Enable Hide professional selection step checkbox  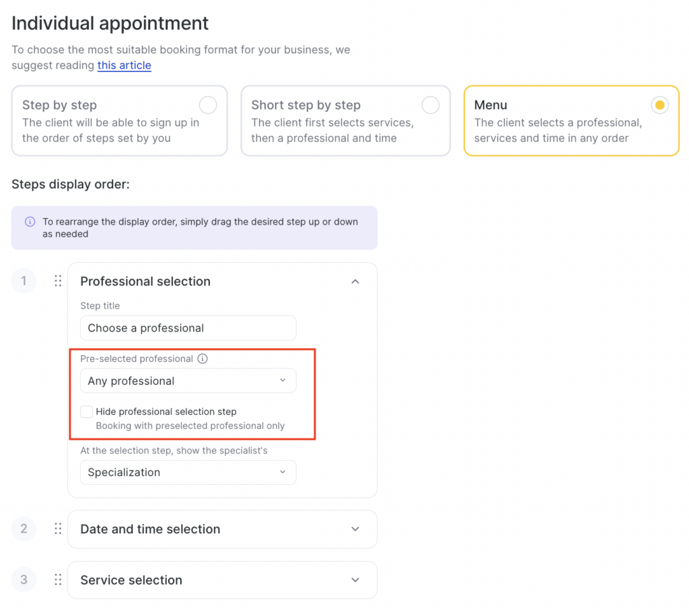[87, 412]
